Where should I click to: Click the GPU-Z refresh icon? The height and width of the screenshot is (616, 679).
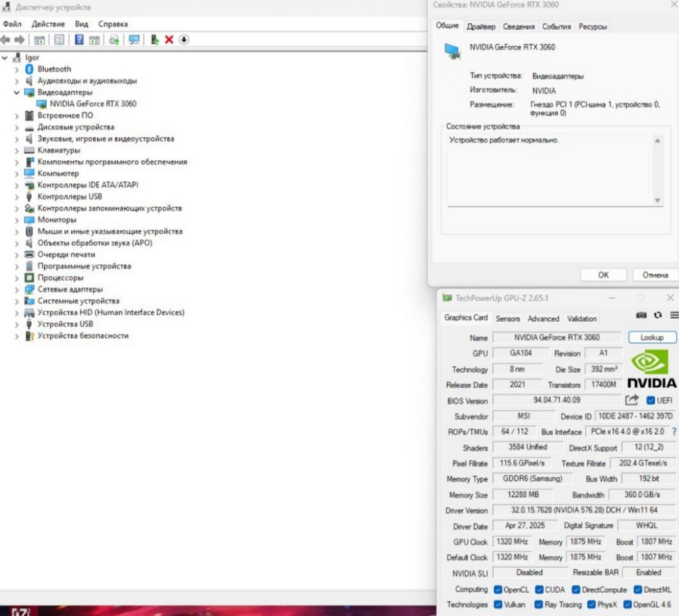657,315
